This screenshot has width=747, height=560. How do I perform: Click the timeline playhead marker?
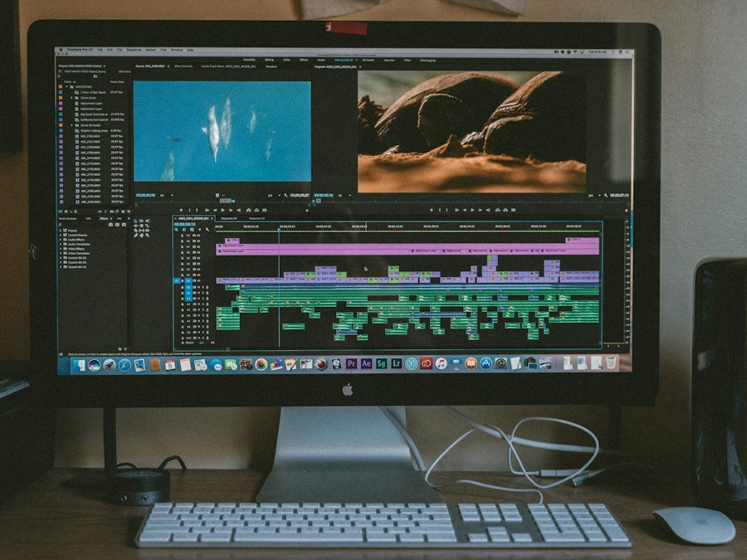click(x=279, y=230)
